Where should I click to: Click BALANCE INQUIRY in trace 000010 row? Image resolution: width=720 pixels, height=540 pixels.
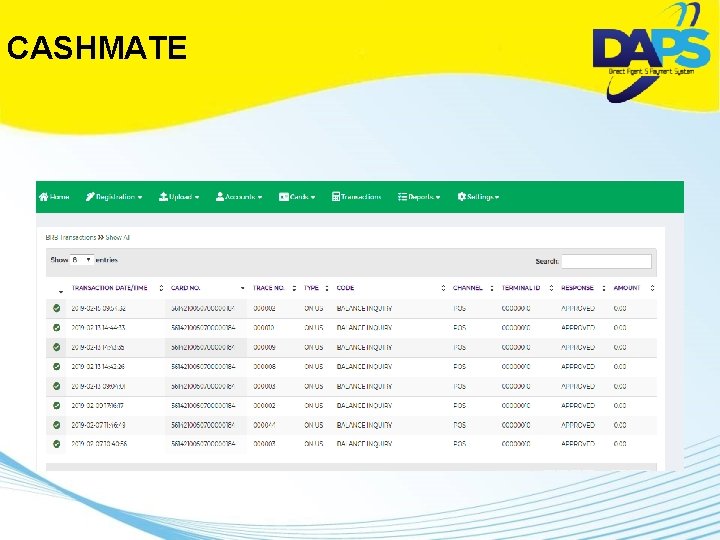(364, 328)
